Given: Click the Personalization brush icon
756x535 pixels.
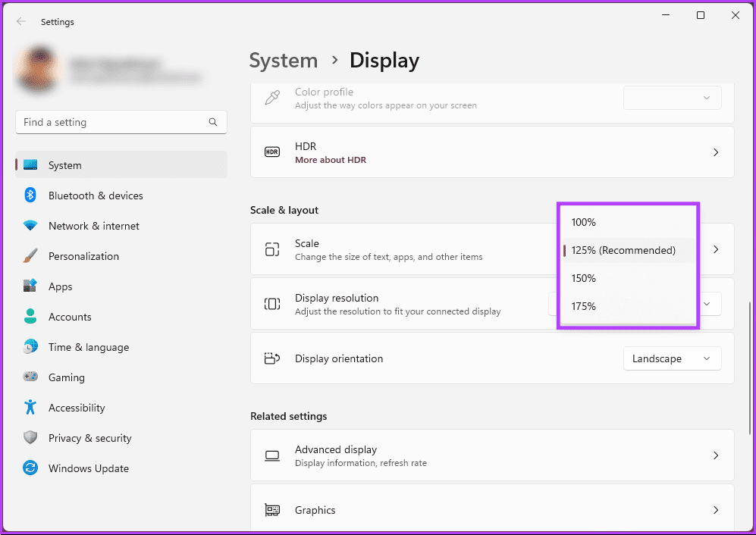Looking at the screenshot, I should pyautogui.click(x=30, y=256).
